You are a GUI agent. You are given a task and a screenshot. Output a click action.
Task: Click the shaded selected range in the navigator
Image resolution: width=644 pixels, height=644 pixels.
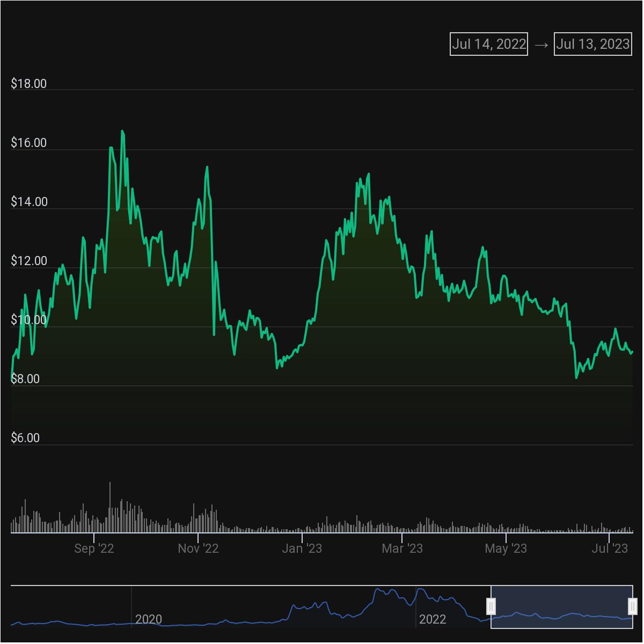pyautogui.click(x=562, y=606)
